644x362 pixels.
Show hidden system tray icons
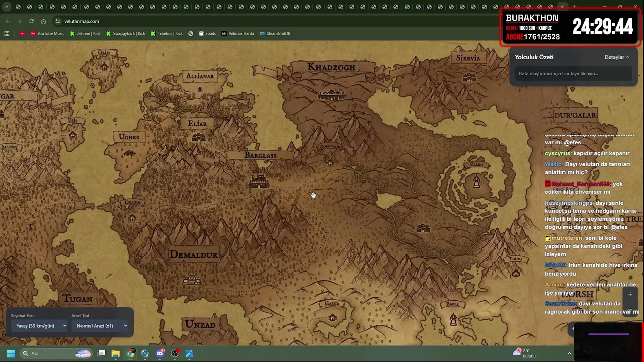[x=569, y=353]
